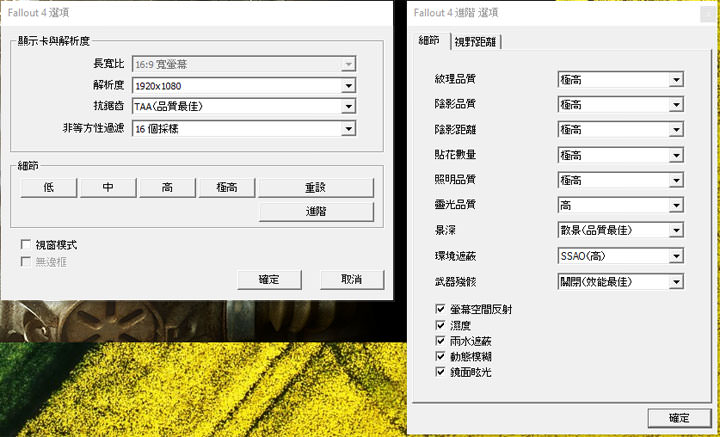The width and height of the screenshot is (720, 437).
Task: Open the 景深 depth of field dropdown
Action: (621, 230)
